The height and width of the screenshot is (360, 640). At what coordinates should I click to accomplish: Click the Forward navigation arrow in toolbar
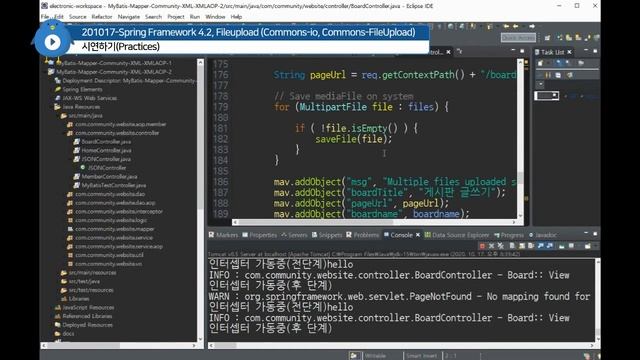[531, 26]
